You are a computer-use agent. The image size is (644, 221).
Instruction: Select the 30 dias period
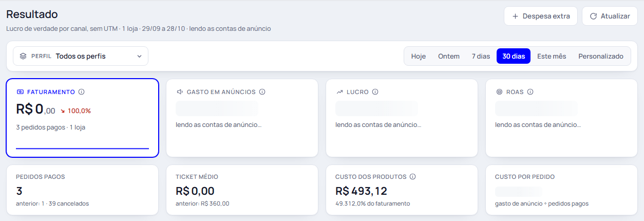[x=514, y=56]
